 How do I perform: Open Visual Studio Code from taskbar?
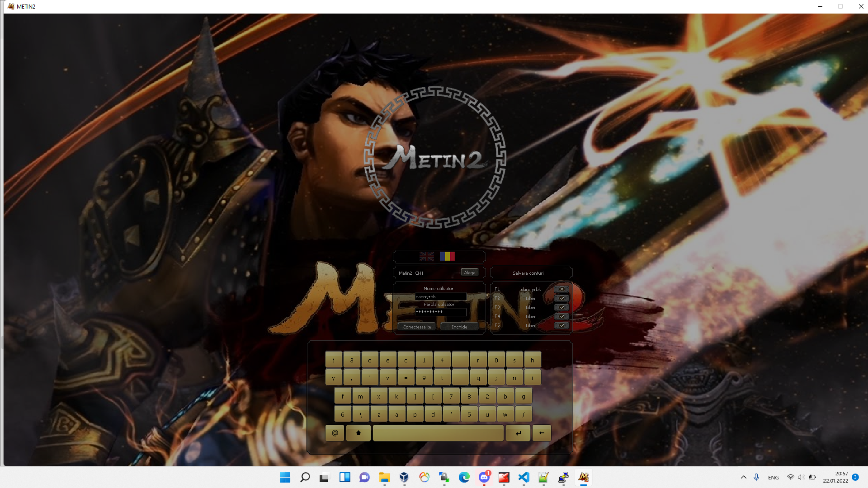[x=524, y=477]
